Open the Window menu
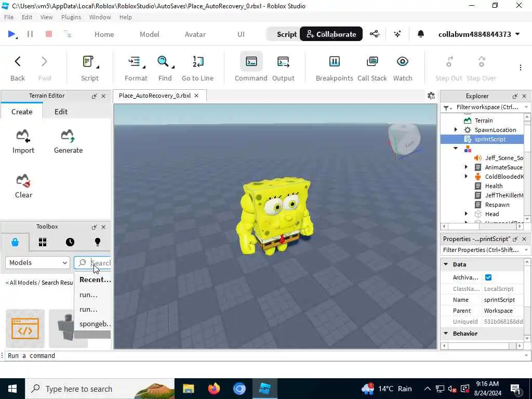This screenshot has height=399, width=532. coord(100,17)
